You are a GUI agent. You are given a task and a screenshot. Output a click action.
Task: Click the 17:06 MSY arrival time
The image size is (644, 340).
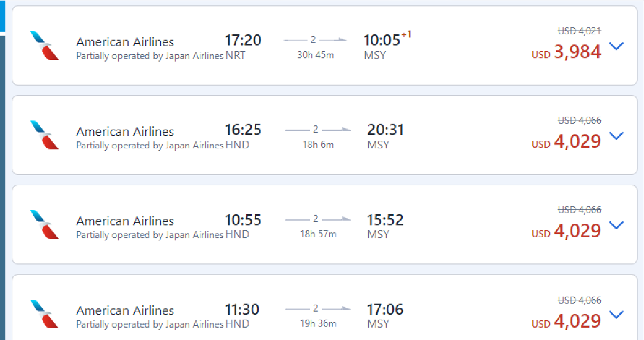click(385, 309)
